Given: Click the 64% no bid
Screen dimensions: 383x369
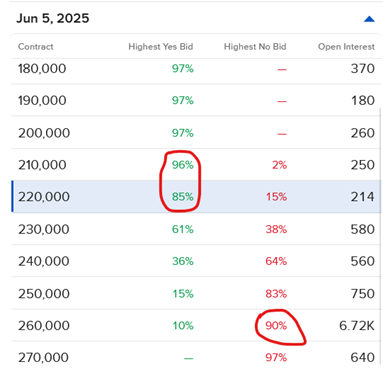Looking at the screenshot, I should click(276, 261).
